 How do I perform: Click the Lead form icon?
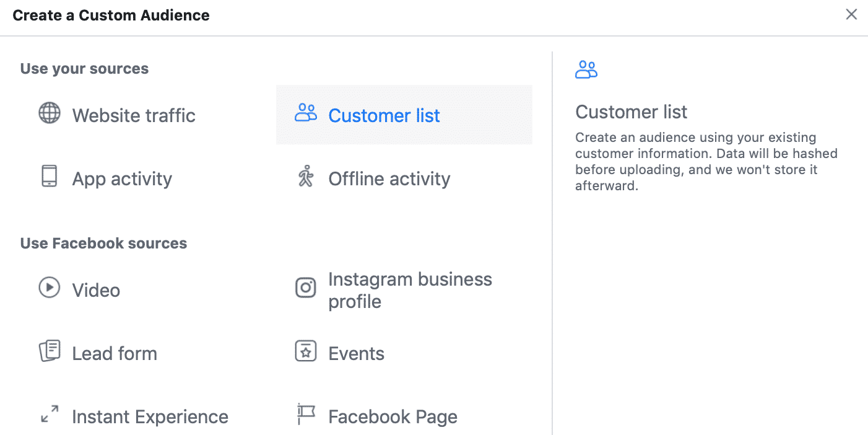[50, 351]
